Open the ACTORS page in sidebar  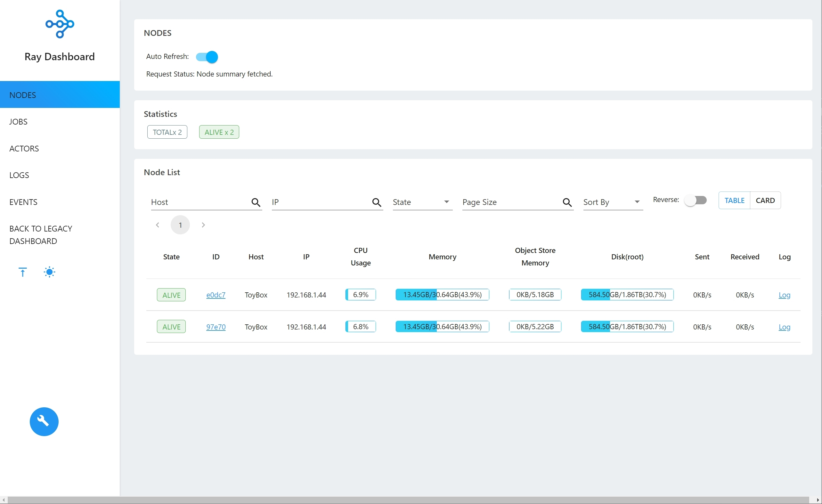pyautogui.click(x=24, y=149)
